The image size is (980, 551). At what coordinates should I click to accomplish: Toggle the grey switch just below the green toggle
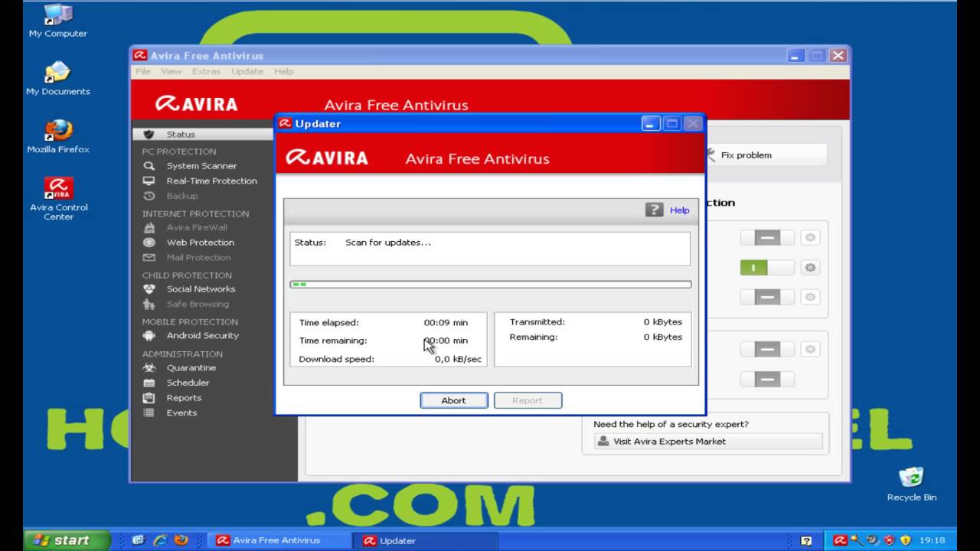[766, 297]
